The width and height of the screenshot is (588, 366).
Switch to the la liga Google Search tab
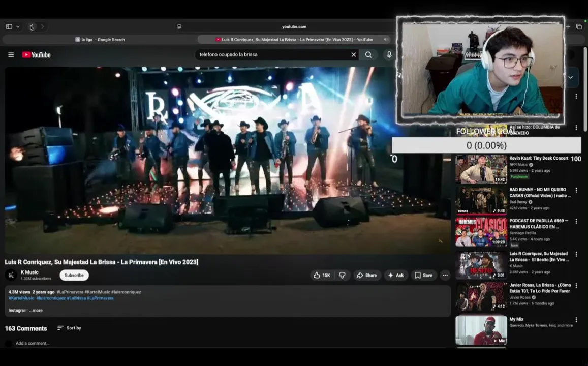[100, 39]
